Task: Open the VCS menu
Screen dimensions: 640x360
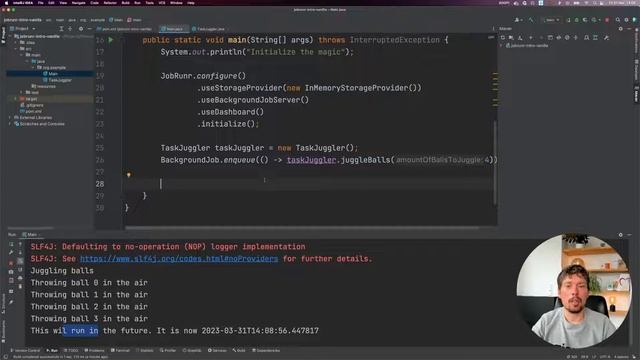Action: (x=162, y=3)
